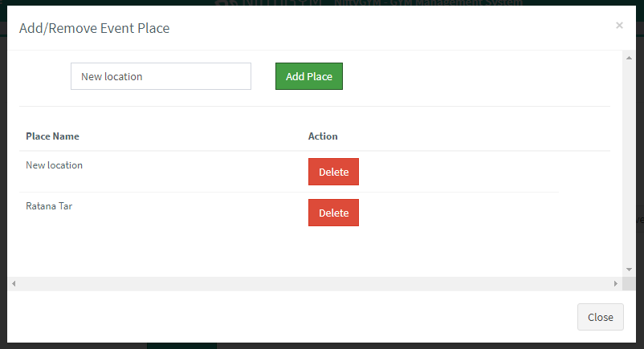Screen dimensions: 644x349
Task: Click the vertical scrollbar track
Action: click(630, 160)
